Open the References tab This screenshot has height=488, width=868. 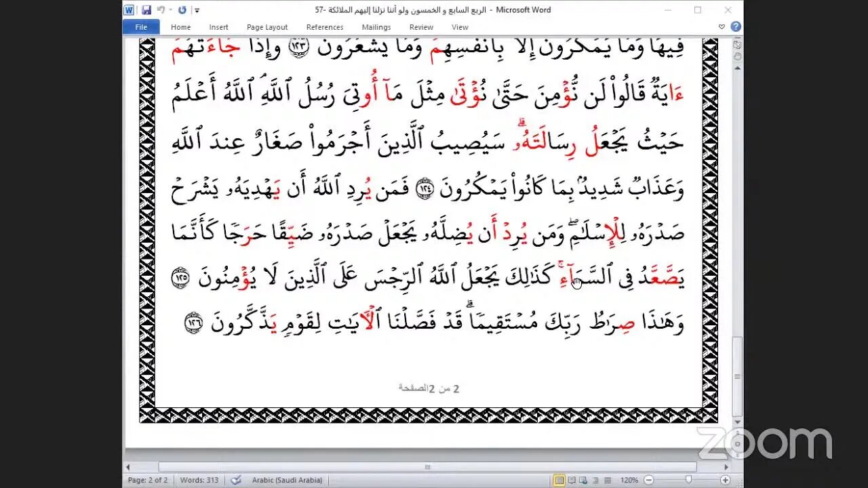(x=325, y=27)
